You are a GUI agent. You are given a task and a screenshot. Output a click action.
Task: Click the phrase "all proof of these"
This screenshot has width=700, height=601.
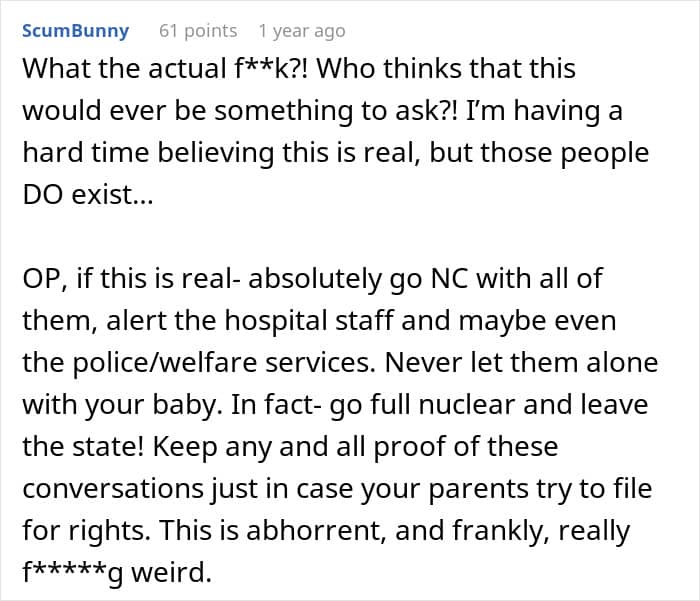[x=448, y=446]
